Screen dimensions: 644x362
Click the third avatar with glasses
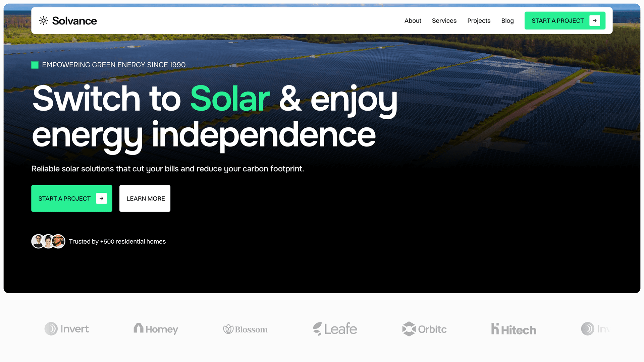[59, 241]
